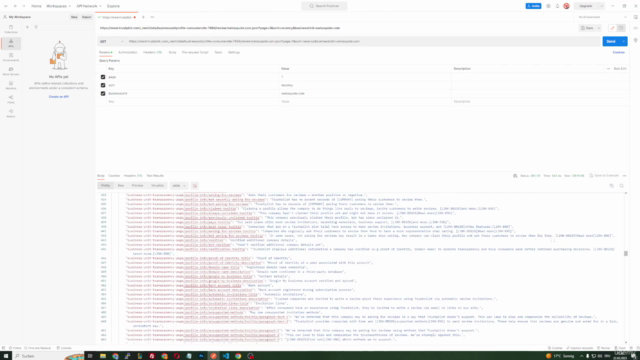Click the Send button

coord(611,41)
